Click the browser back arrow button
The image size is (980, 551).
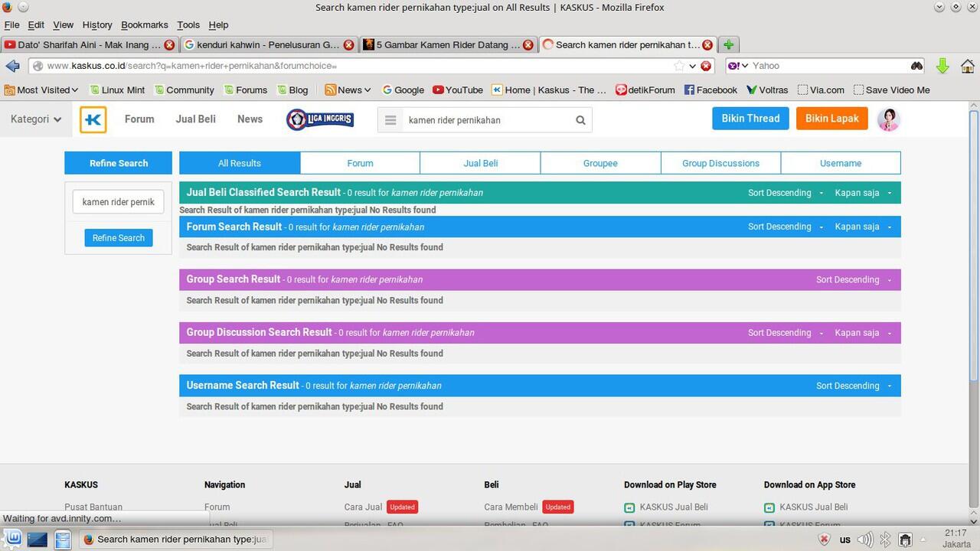(x=12, y=66)
